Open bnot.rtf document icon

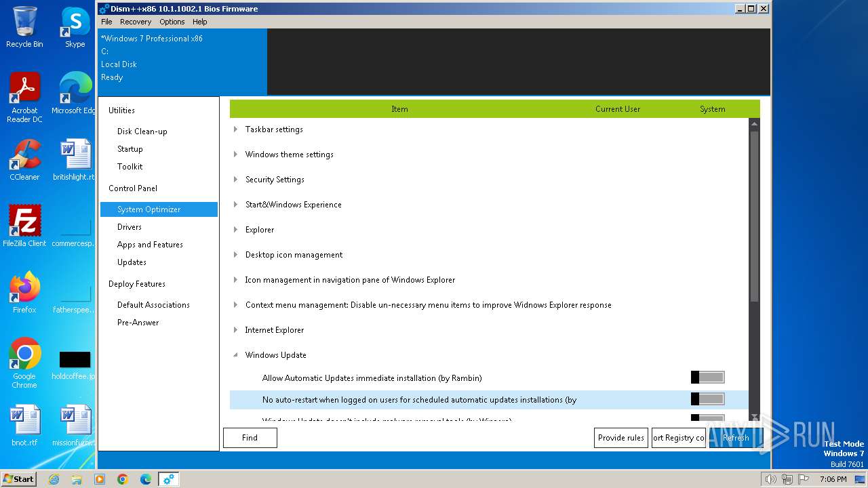[x=24, y=426]
